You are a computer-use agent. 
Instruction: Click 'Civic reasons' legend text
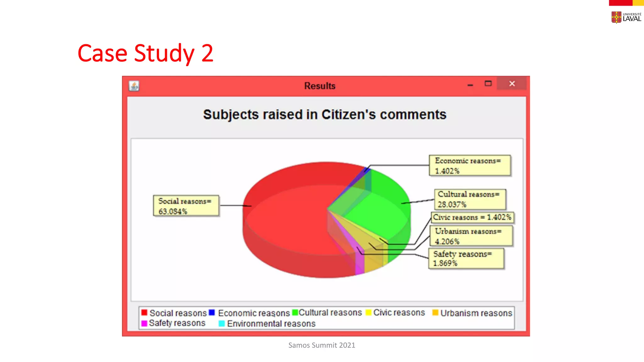point(399,312)
